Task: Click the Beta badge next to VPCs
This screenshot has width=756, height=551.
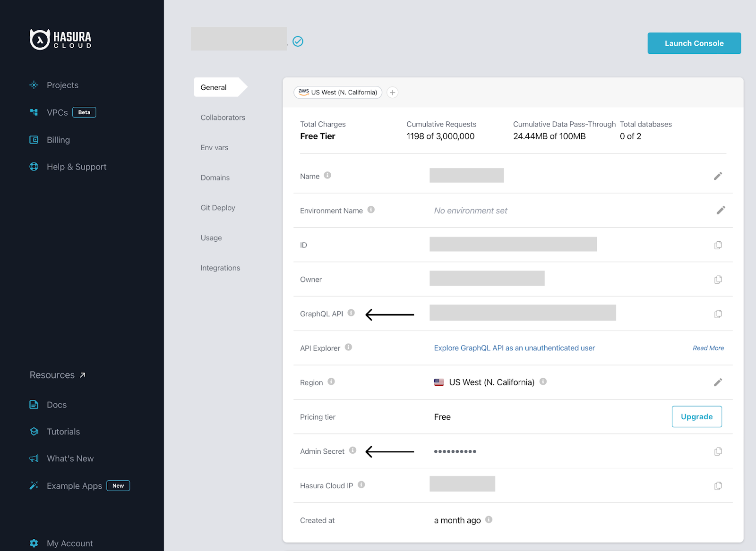Action: click(x=84, y=112)
